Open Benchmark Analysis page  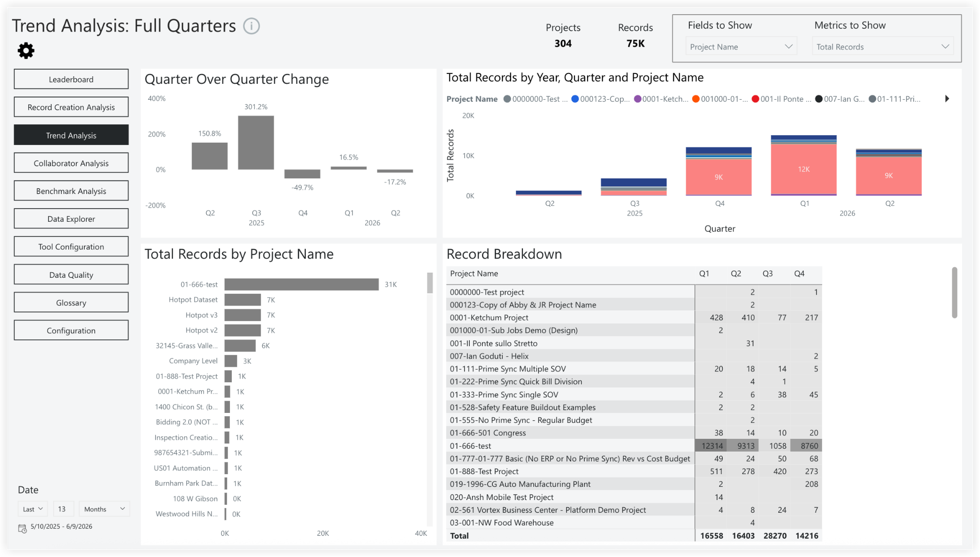71,191
